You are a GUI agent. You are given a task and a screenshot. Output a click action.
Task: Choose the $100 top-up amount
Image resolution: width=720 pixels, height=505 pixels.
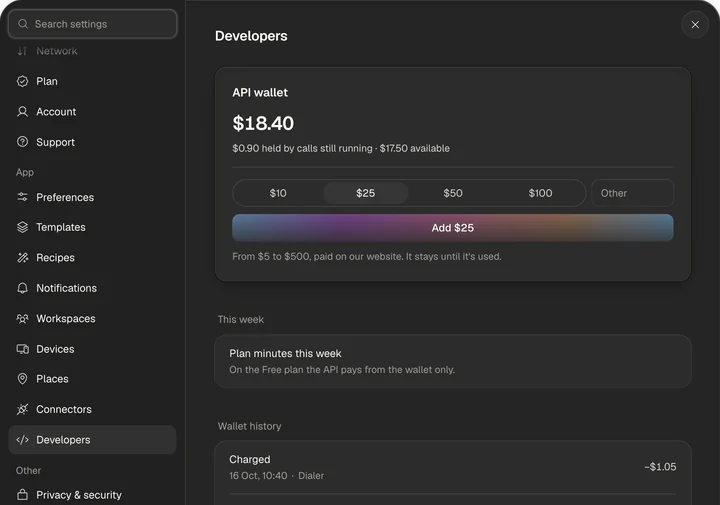pos(540,193)
